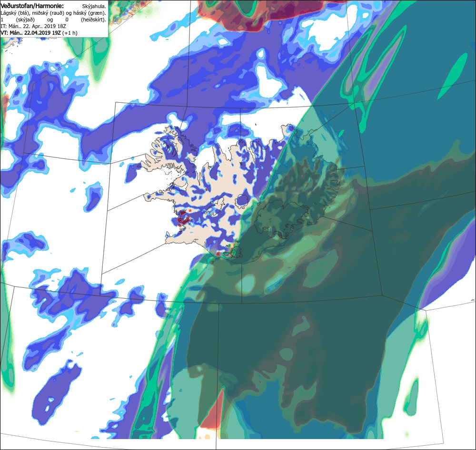Click the '(heiðskírt).' word in legend
The height and width of the screenshot is (450, 476).
pyautogui.click(x=93, y=20)
